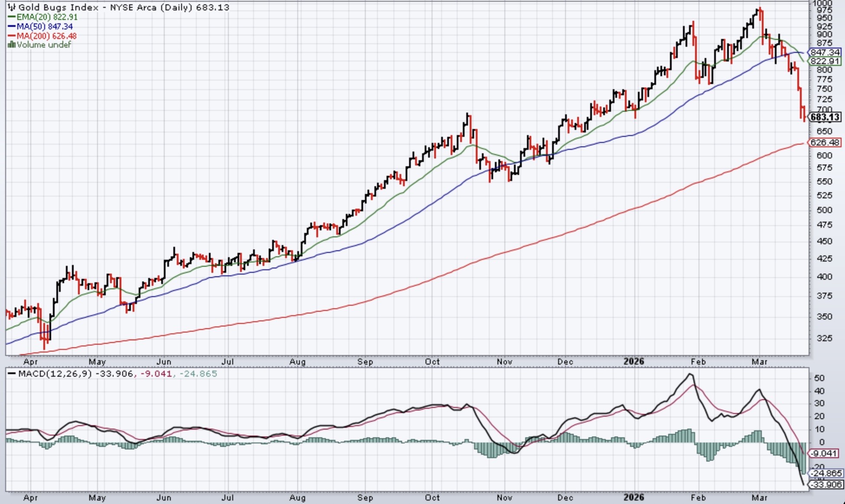Click the OHLC bar chart-type icon beside title
The image size is (845, 504).
click(12, 7)
